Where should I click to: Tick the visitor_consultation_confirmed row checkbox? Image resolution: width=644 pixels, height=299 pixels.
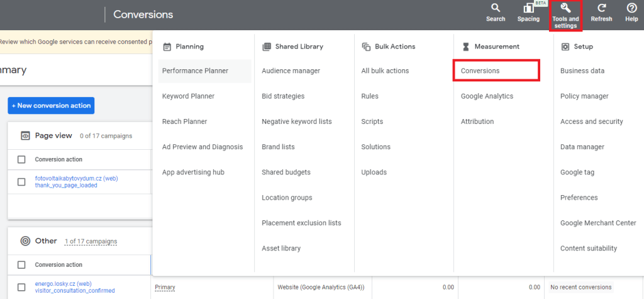21,287
